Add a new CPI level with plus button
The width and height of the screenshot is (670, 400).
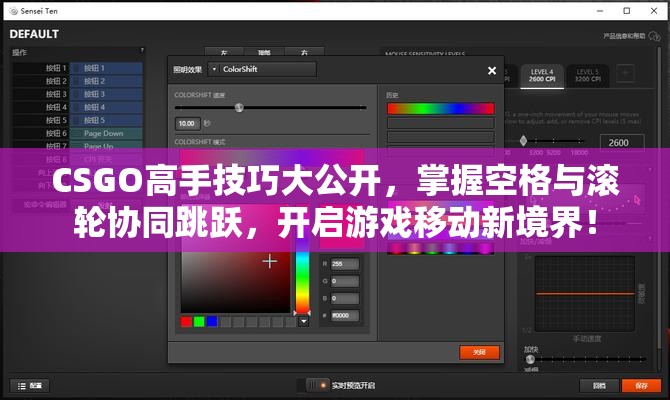[x=625, y=73]
